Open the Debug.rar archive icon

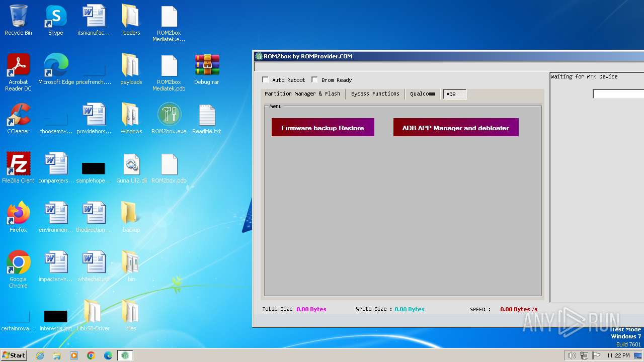(207, 69)
